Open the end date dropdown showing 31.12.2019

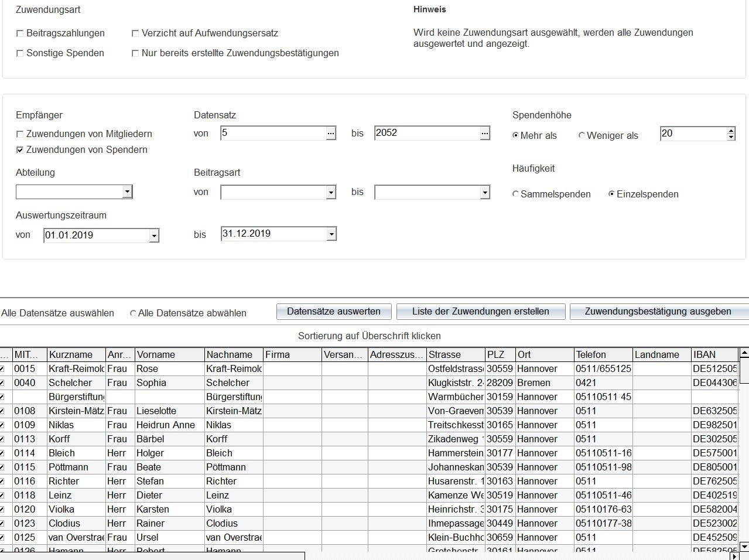[331, 234]
